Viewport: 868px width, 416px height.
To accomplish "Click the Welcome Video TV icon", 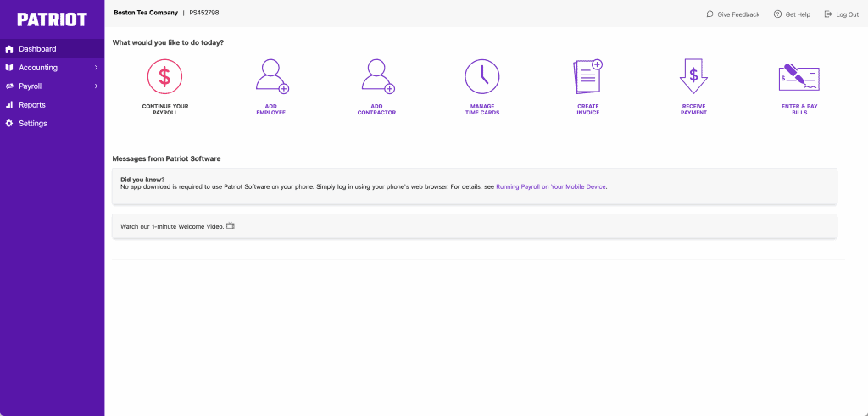I will 231,225.
